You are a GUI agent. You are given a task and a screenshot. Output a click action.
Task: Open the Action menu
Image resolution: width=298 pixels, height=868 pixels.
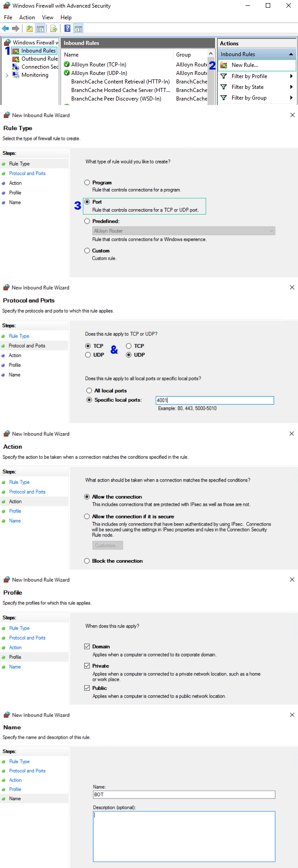[x=27, y=18]
